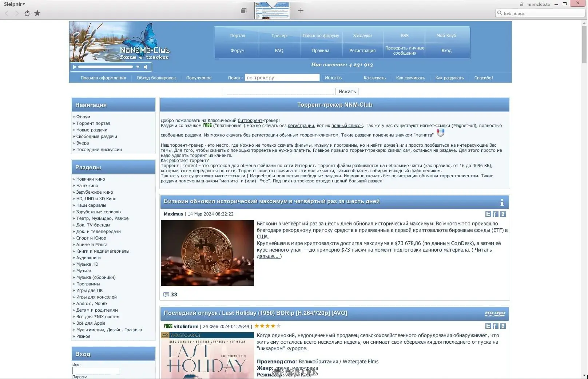Open comments via the speech bubble icon

tap(166, 295)
